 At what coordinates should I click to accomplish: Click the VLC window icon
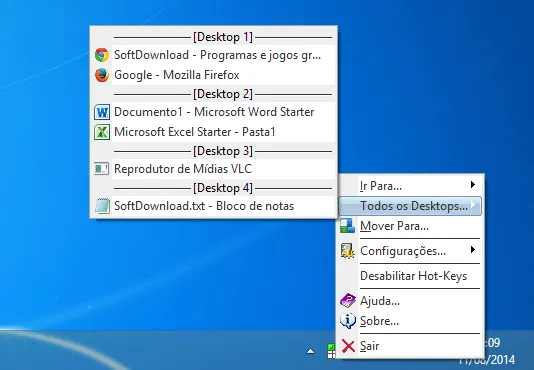pyautogui.click(x=101, y=169)
